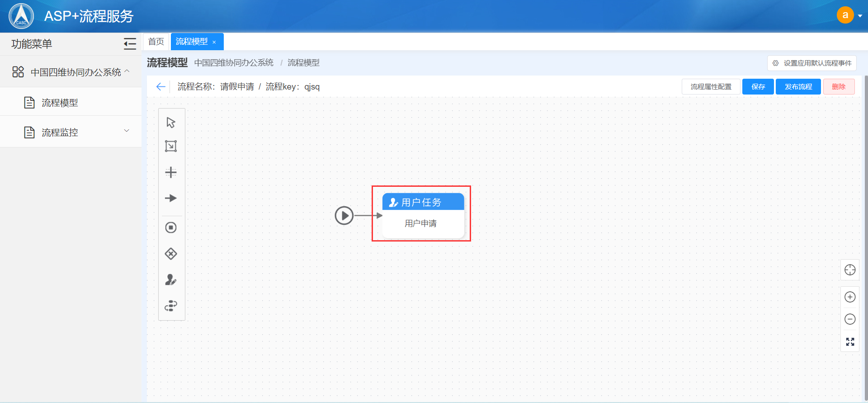
Task: Click the 发布流程 button
Action: [798, 87]
